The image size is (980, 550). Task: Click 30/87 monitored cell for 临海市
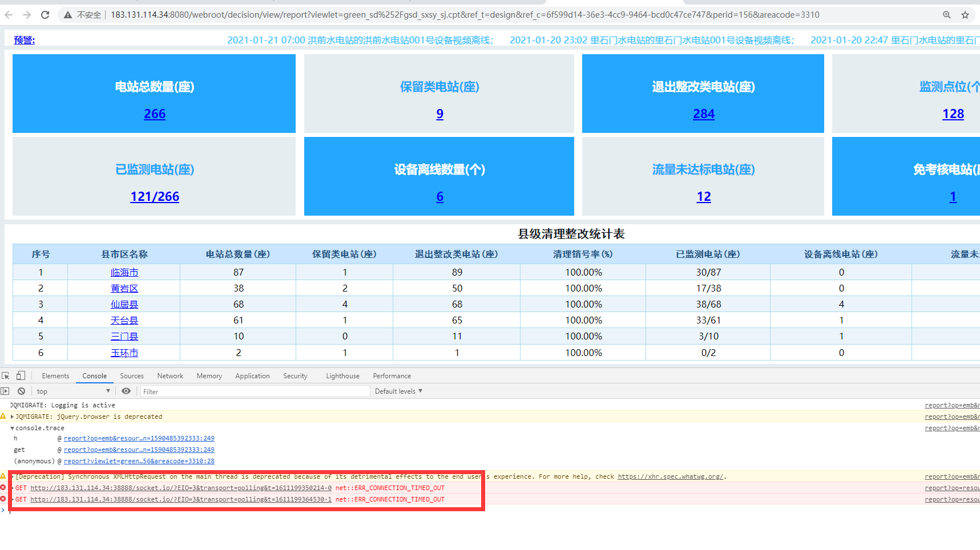[708, 272]
